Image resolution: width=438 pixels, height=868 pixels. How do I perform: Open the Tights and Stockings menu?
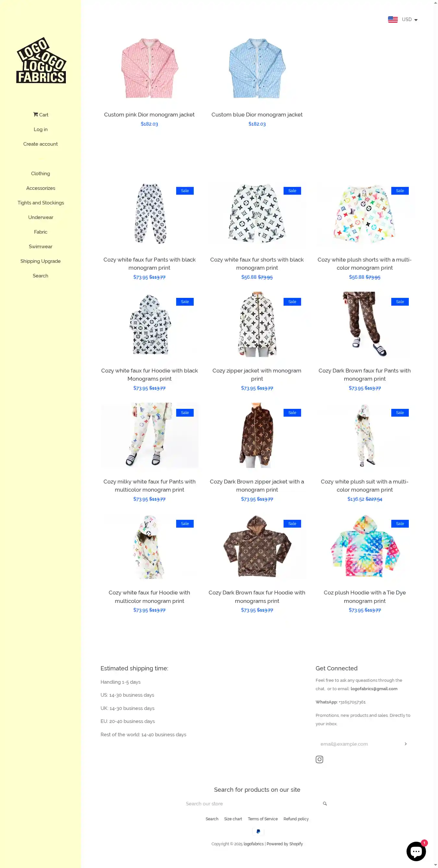(41, 203)
